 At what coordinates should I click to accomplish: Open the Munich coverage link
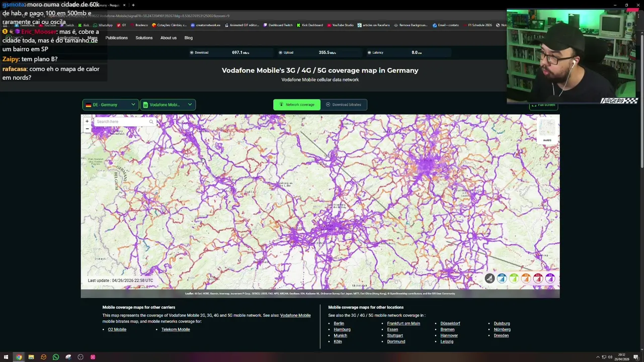[341, 335]
